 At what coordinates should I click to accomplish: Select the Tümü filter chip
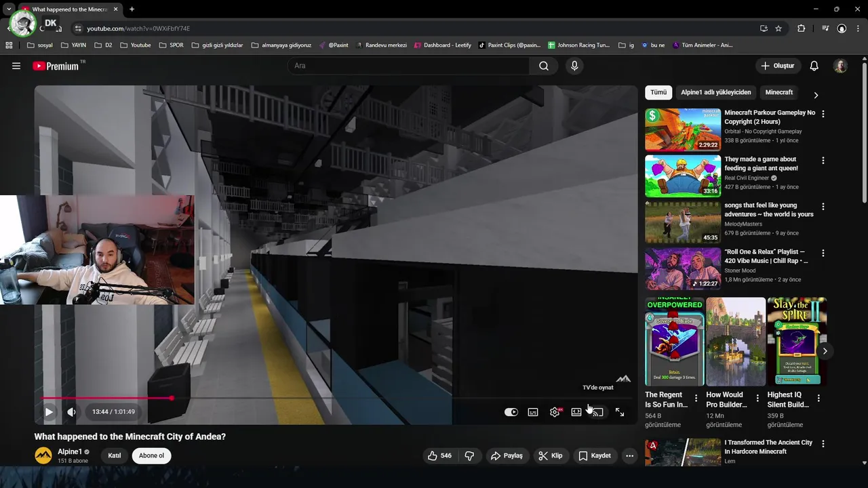coord(658,92)
